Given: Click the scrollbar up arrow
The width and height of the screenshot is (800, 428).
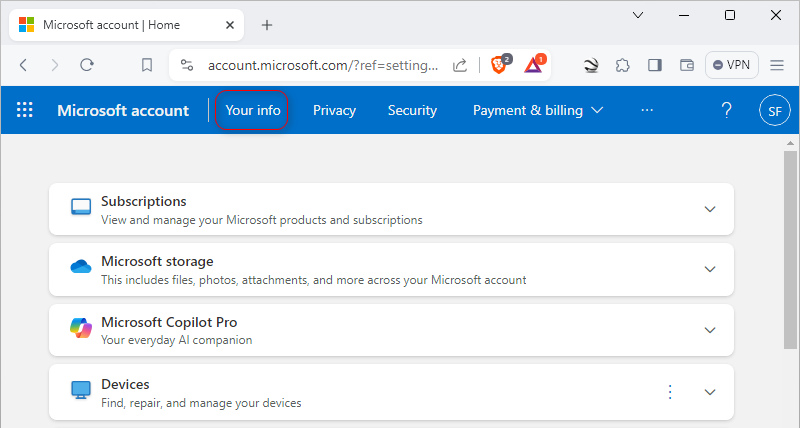Looking at the screenshot, I should click(x=790, y=143).
